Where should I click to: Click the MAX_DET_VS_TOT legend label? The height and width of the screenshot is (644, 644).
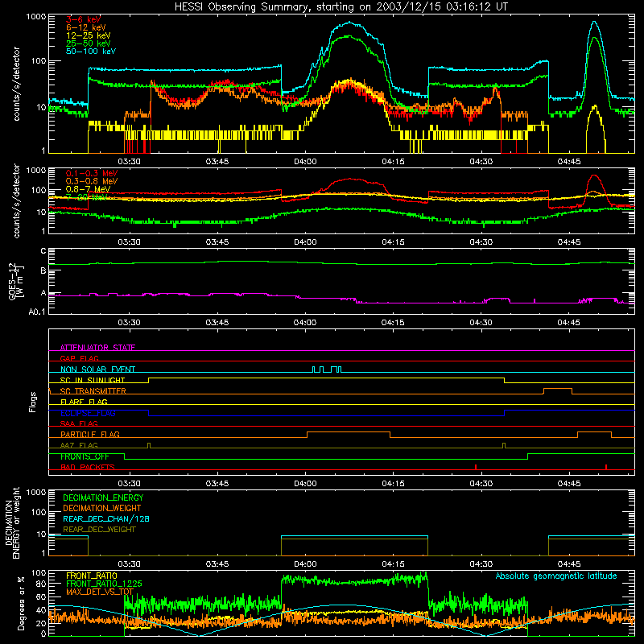coord(100,592)
